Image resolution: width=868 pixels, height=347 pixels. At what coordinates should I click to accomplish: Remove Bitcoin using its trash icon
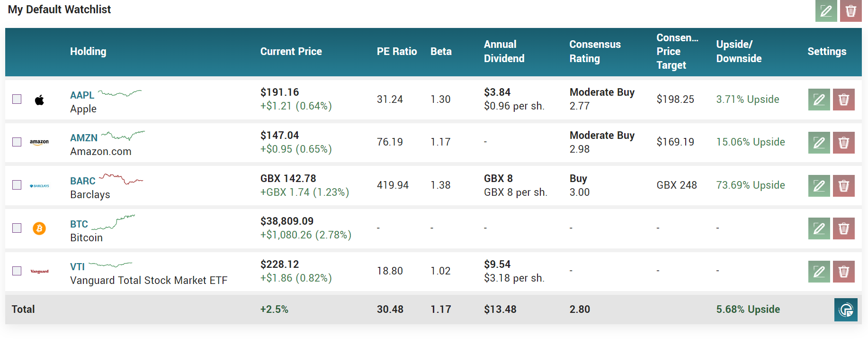(843, 228)
